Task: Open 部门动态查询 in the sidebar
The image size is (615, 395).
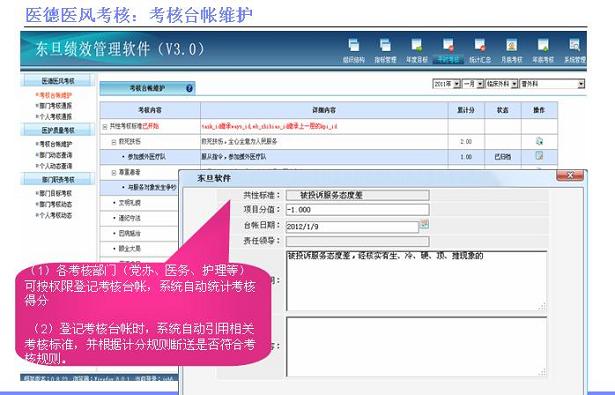Action: 54,155
